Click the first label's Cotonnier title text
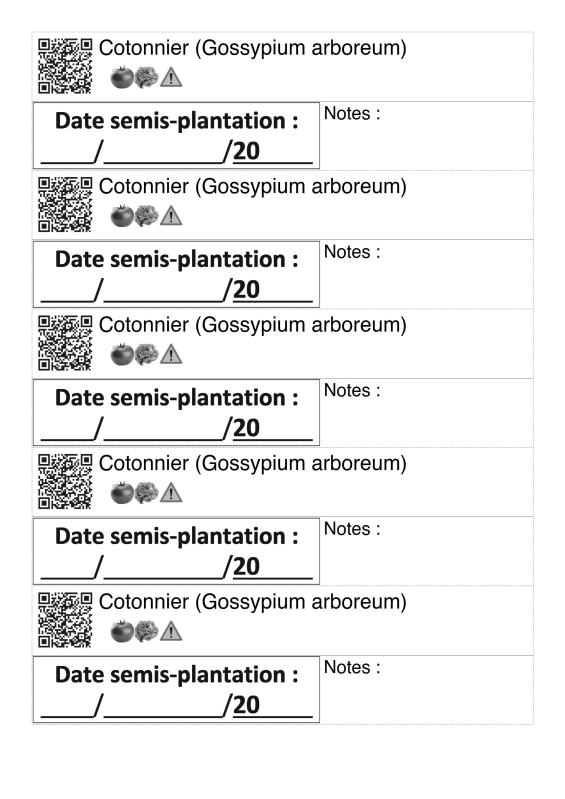The width and height of the screenshot is (565, 799). tap(253, 48)
